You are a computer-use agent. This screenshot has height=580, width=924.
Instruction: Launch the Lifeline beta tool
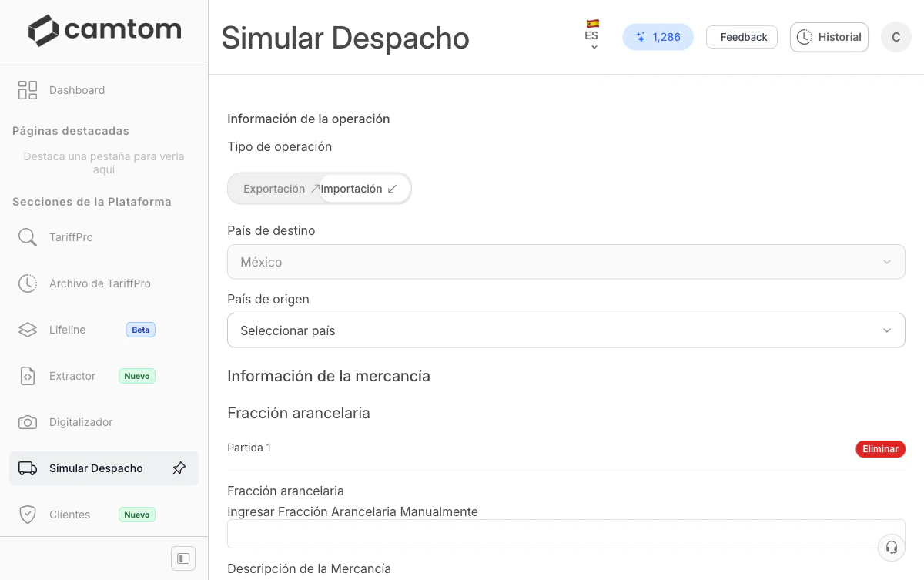pyautogui.click(x=68, y=330)
